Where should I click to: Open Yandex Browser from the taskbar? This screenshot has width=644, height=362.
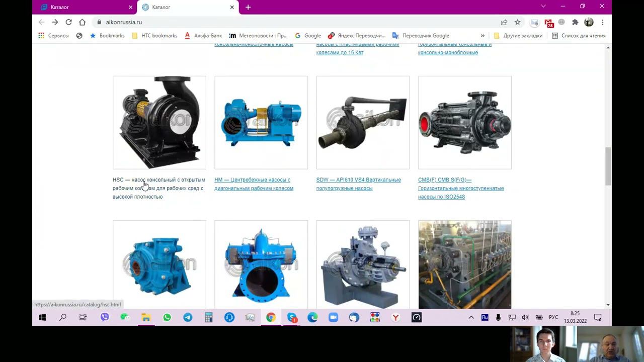pos(396,317)
